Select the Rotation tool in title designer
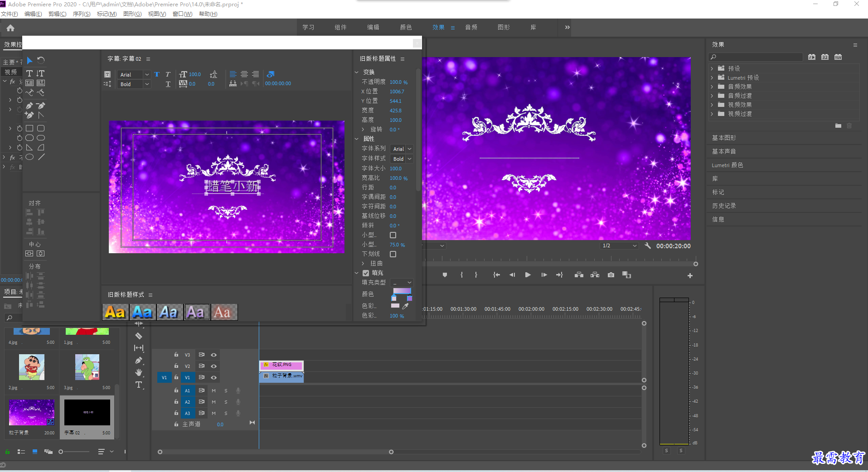Viewport: 868px width, 472px height. pyautogui.click(x=41, y=60)
